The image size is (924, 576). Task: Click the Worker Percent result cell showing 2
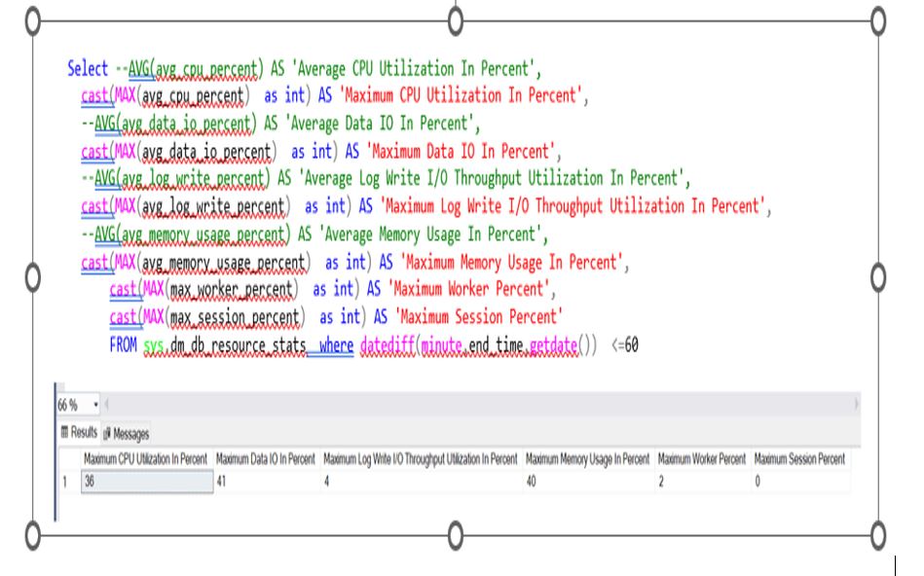point(702,482)
